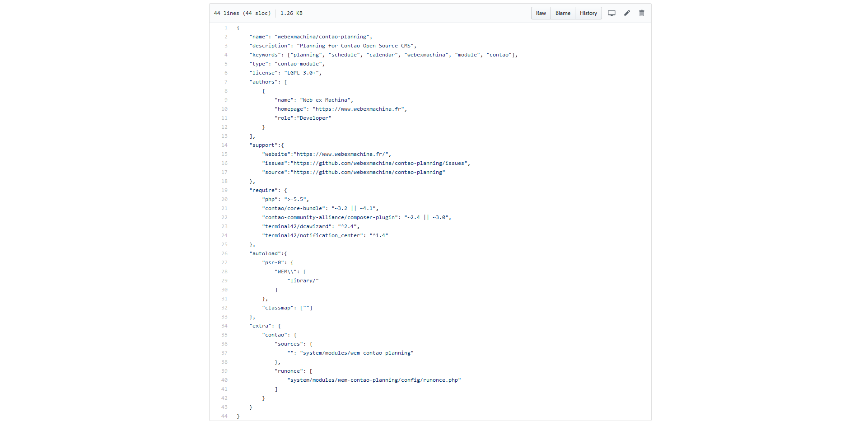Click the source URL on line 17
Screen dimensions: 868x426
(368, 172)
